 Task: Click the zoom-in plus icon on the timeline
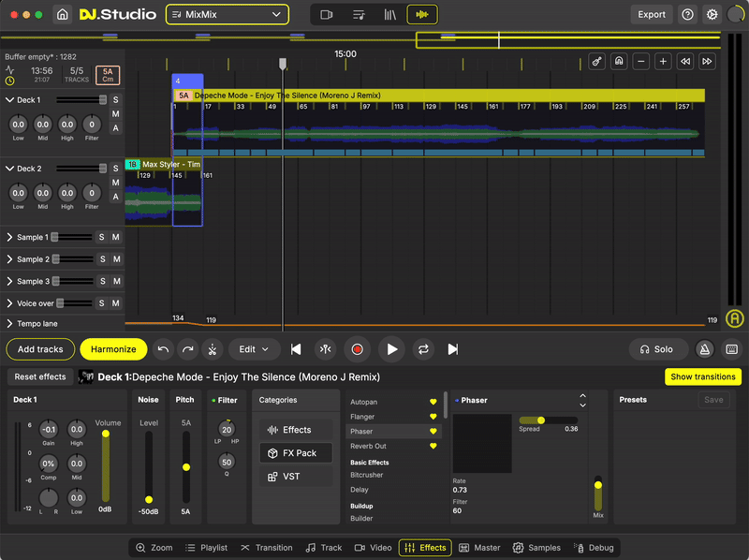(663, 62)
